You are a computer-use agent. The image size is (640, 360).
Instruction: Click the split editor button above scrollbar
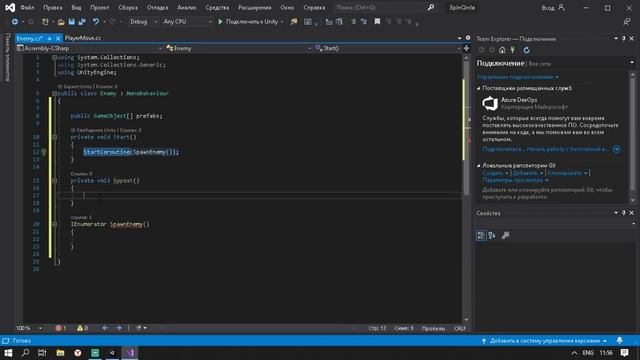point(466,48)
